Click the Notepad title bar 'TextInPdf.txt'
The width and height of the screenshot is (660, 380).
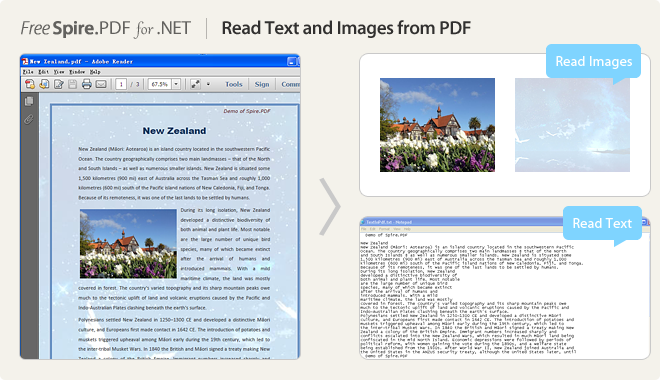tap(389, 222)
